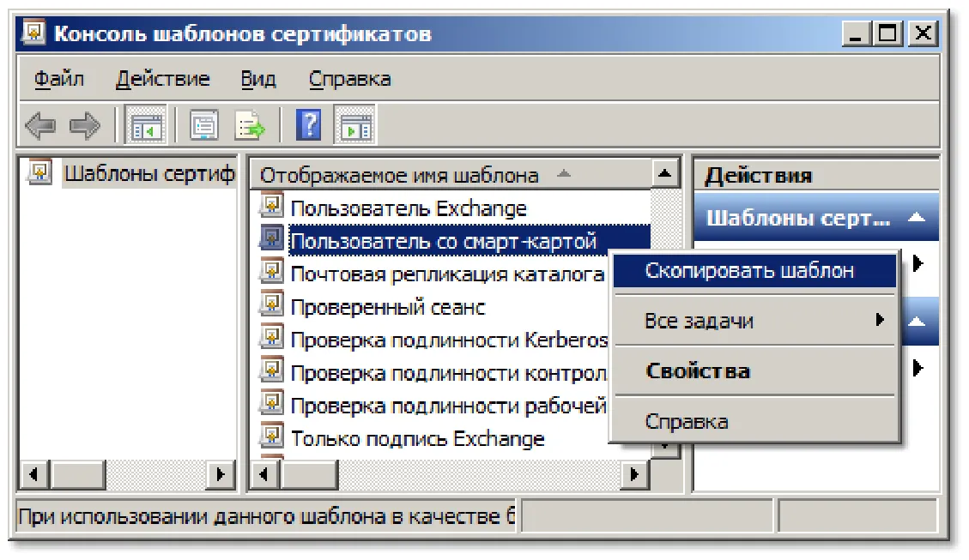Click status bar text При использовании данного шаблона

267,515
